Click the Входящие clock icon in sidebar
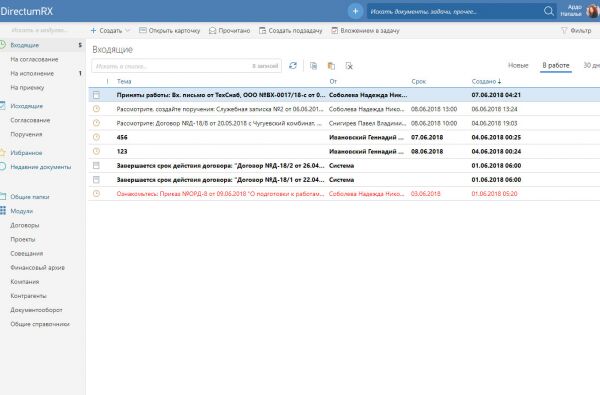Image resolution: width=600 pixels, height=395 pixels. pyautogui.click(x=2, y=45)
